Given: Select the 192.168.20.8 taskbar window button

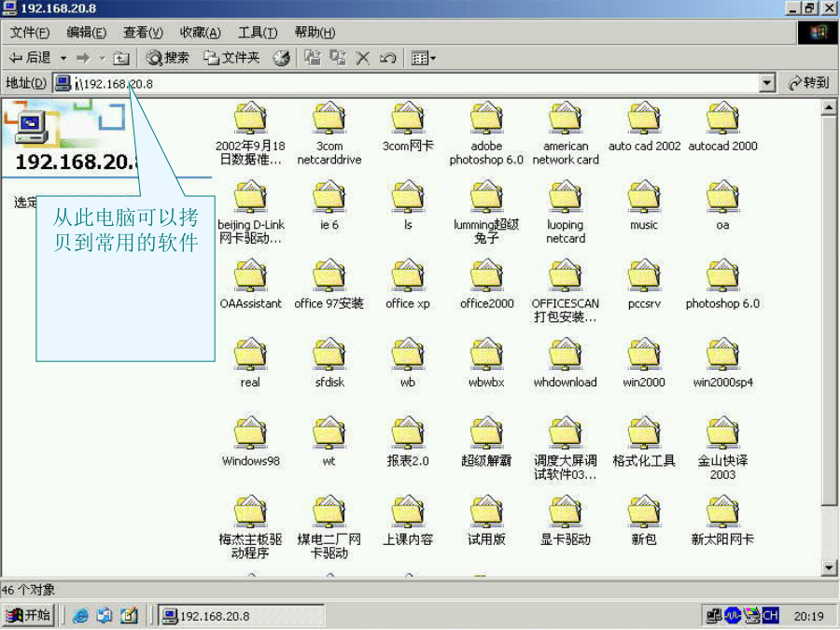Looking at the screenshot, I should (241, 616).
